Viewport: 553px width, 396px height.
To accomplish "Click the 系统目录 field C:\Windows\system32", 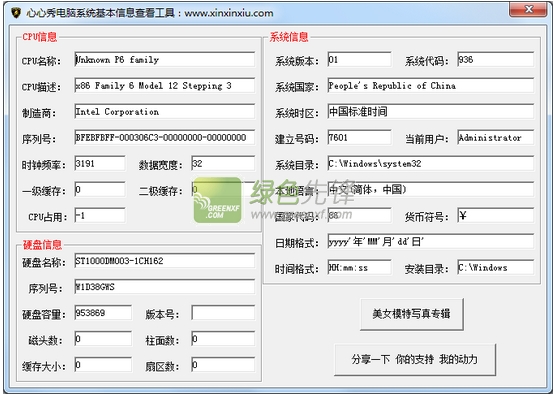I will tap(430, 164).
